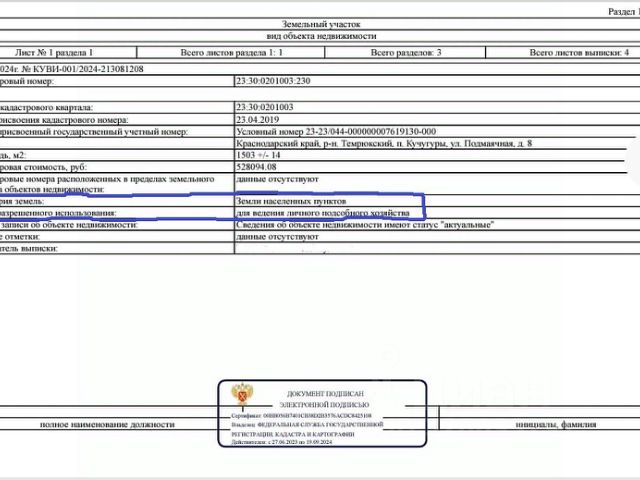The width and height of the screenshot is (640, 480).
Task: Click the address 'Краснодарский край, р-н. Темрюкский'
Action: (327, 143)
